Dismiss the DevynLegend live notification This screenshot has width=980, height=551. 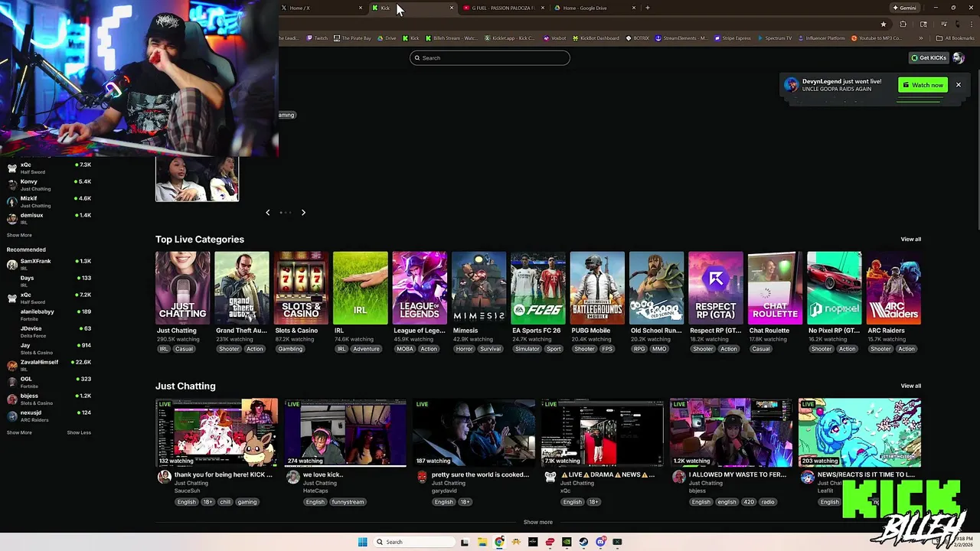pyautogui.click(x=958, y=85)
